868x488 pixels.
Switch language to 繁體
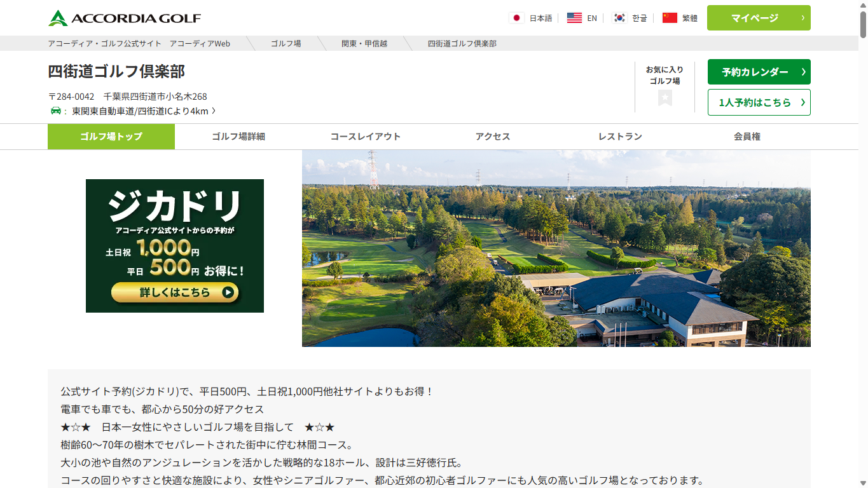tap(690, 18)
